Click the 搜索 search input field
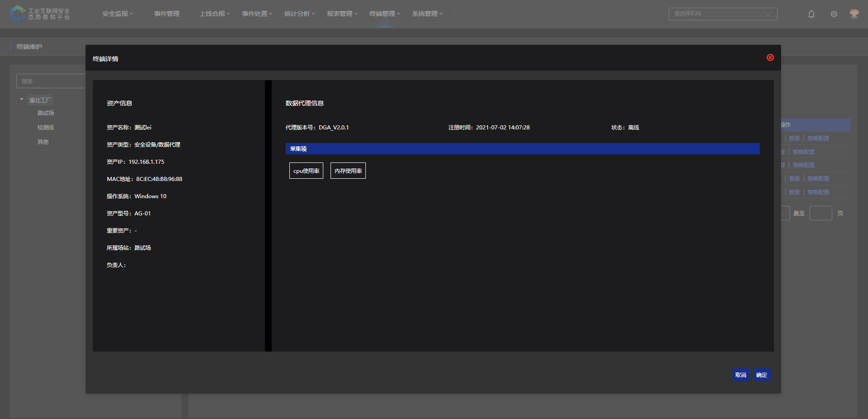This screenshot has height=419, width=868. tap(51, 81)
